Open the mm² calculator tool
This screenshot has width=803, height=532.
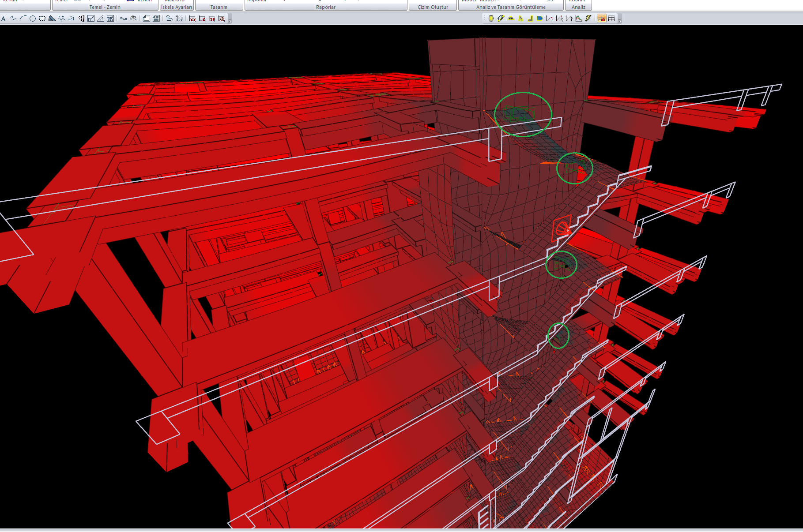110,19
